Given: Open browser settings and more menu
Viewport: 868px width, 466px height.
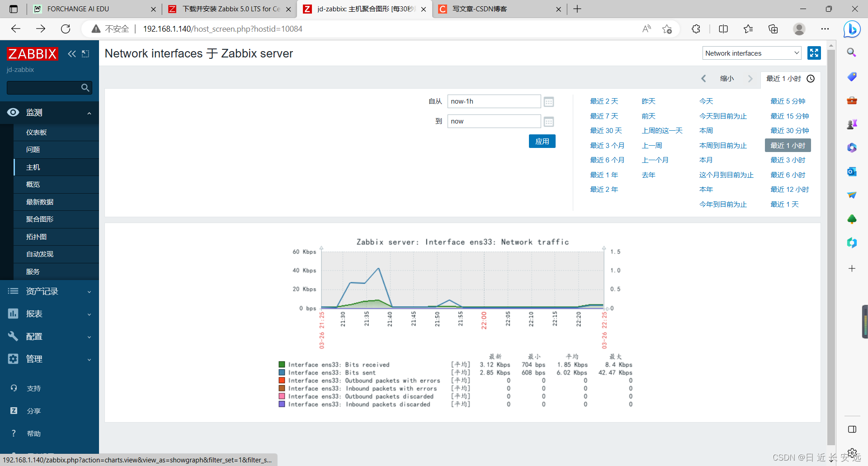Looking at the screenshot, I should pyautogui.click(x=825, y=29).
